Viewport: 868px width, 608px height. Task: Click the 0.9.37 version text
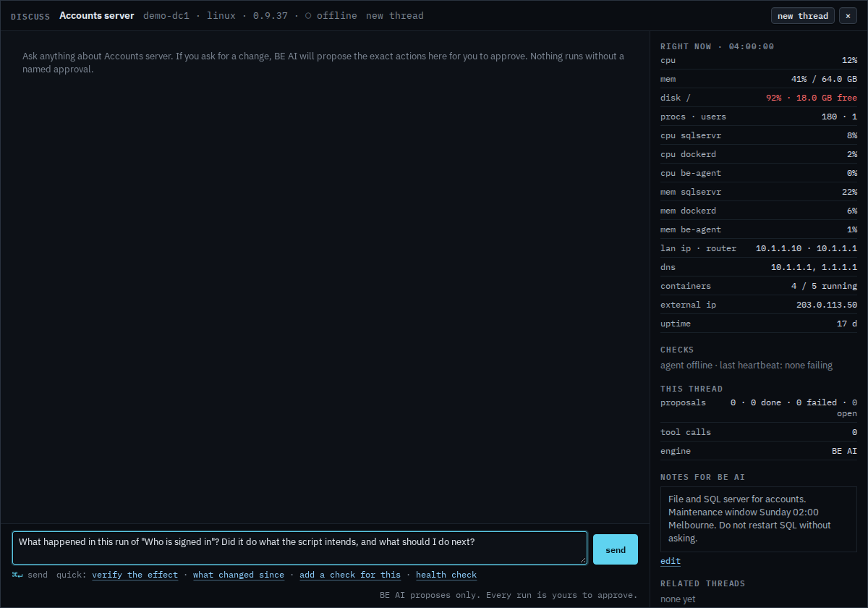tap(271, 16)
